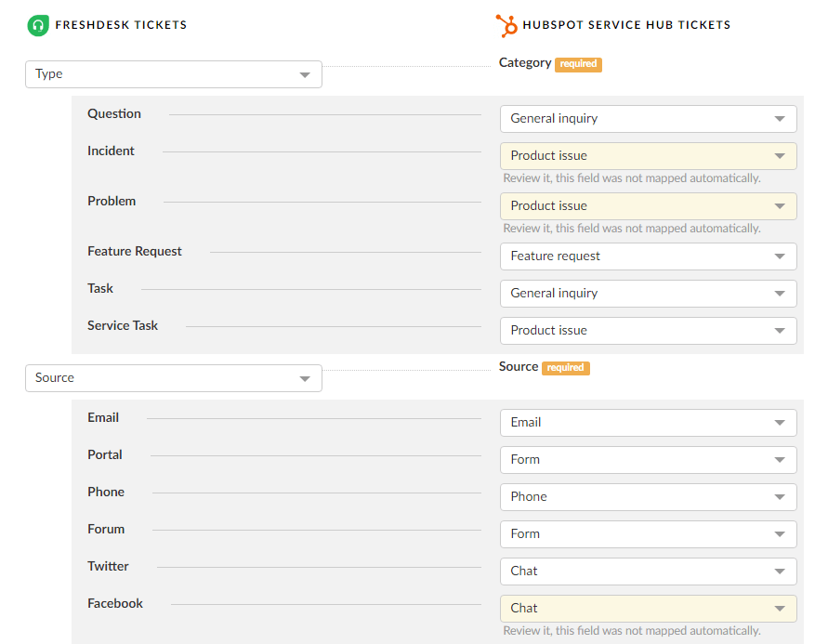Image resolution: width=828 pixels, height=644 pixels.
Task: Click the HUBSPOT SERVICE HUB TICKETS heading
Action: click(x=627, y=25)
